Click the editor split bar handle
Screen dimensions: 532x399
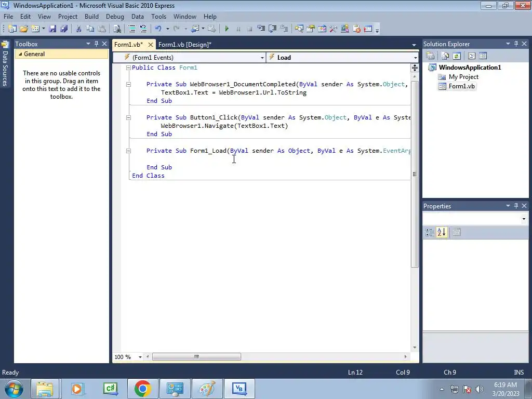tap(415, 68)
